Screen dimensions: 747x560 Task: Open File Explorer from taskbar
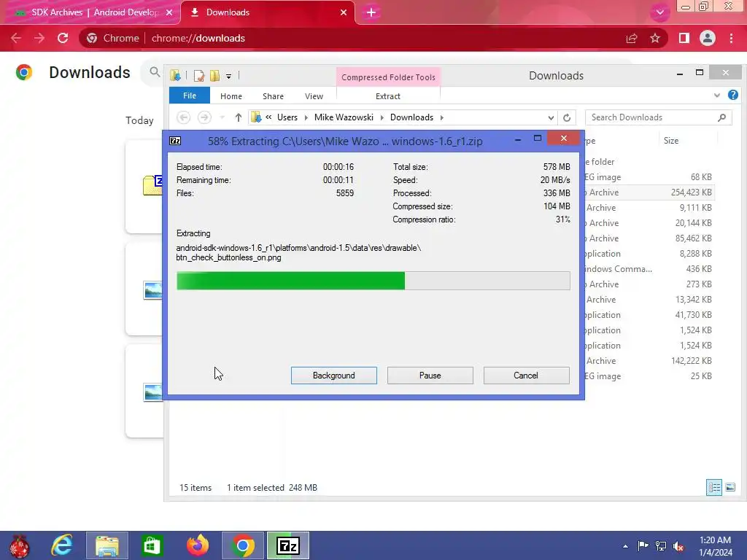click(x=107, y=545)
